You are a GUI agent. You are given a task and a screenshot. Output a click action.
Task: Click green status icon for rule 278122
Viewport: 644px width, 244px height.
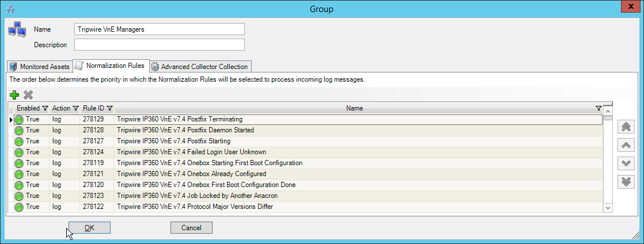(x=20, y=207)
